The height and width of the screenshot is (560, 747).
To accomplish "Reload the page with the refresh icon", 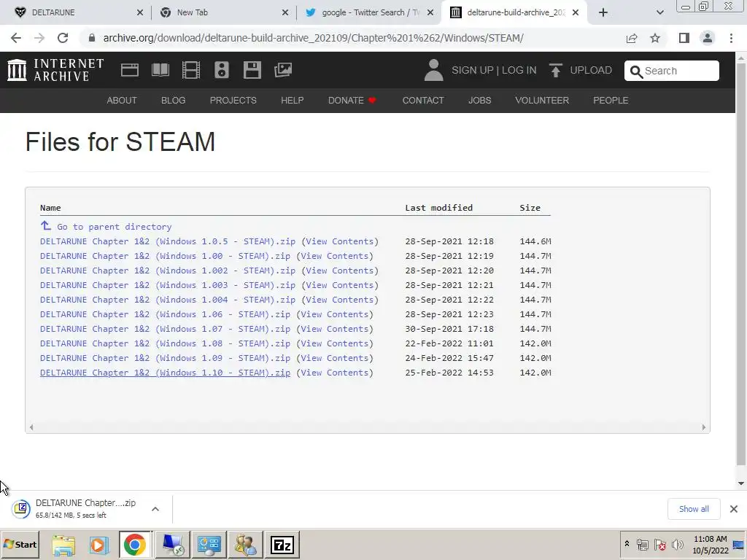I will pos(63,38).
